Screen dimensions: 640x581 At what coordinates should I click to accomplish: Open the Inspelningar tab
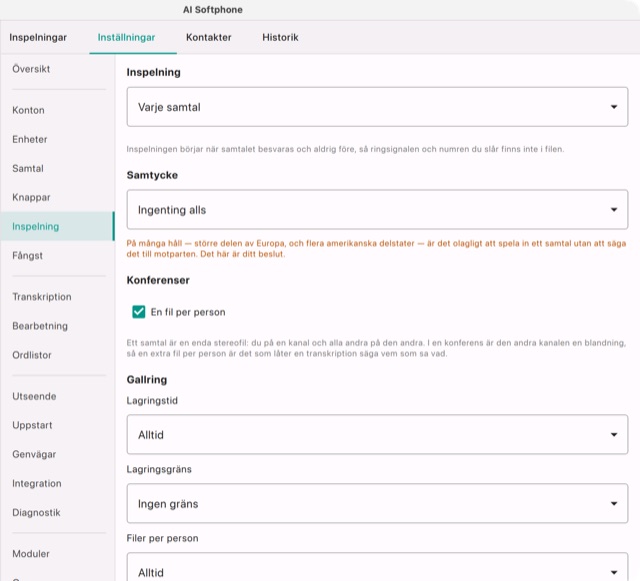[x=38, y=37]
